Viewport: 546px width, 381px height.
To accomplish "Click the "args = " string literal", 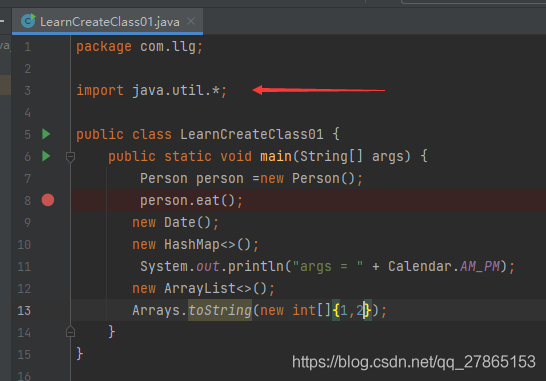I will click(328, 266).
